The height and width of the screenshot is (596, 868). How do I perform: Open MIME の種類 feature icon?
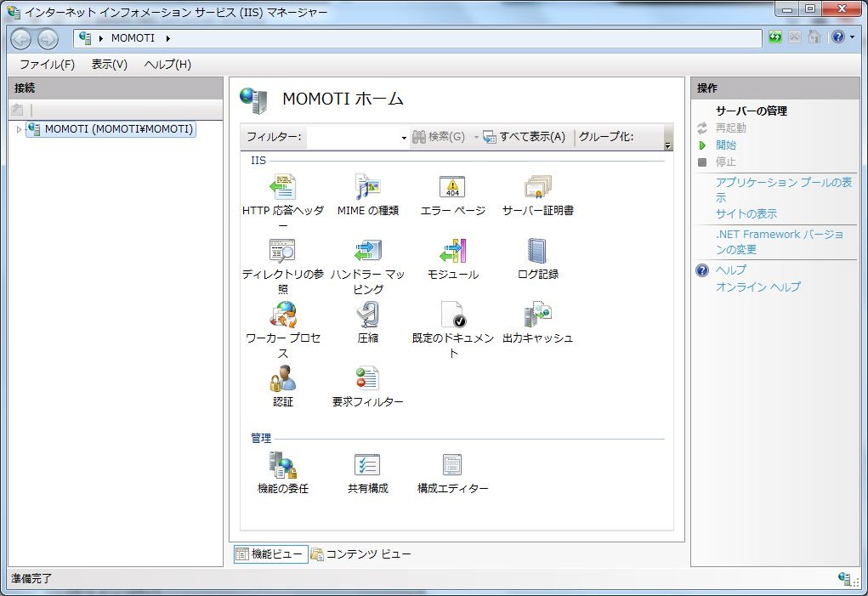click(x=367, y=187)
